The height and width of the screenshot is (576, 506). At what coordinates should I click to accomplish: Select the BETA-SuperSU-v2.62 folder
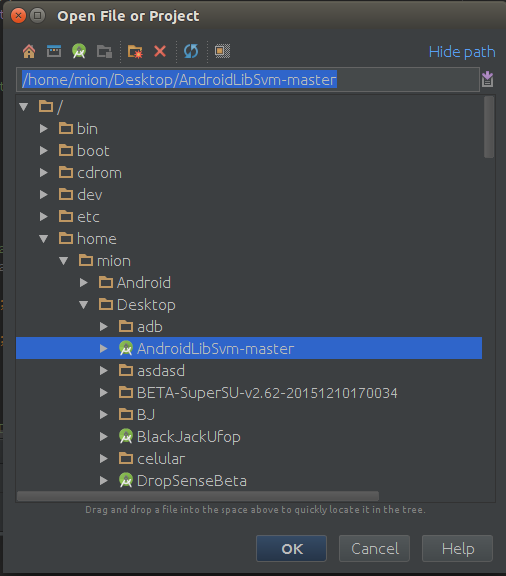coord(267,393)
